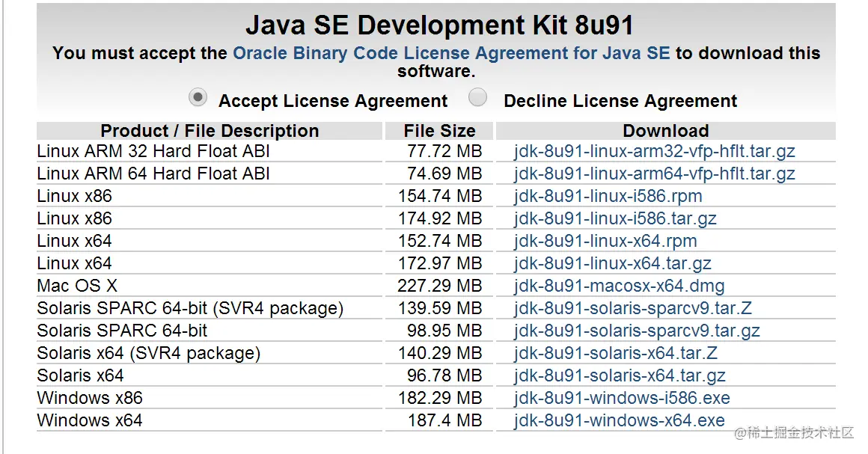
Task: Download jdk-8u91-macosx-x64.dmg file
Action: [619, 286]
